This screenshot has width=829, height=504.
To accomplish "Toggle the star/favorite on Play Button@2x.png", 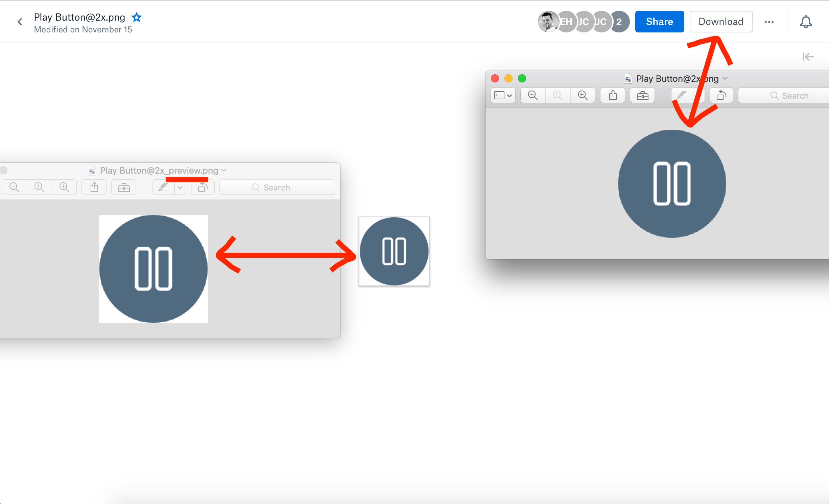I will coord(137,17).
